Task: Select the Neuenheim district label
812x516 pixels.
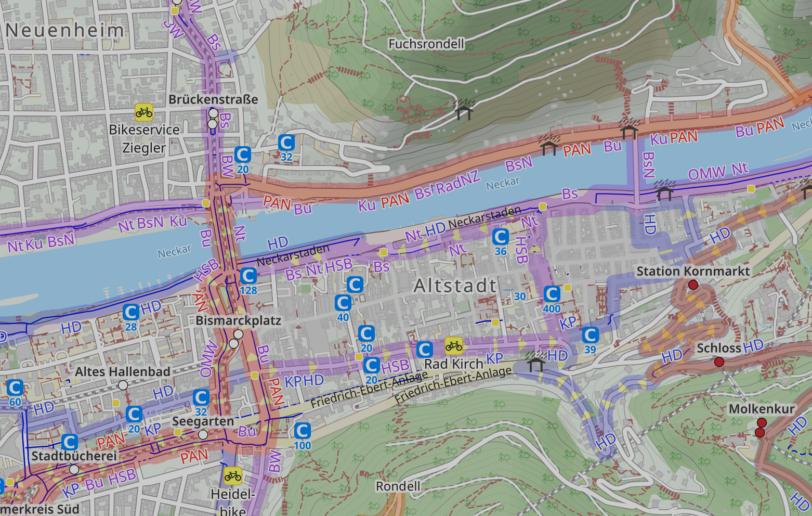Action: point(65,30)
